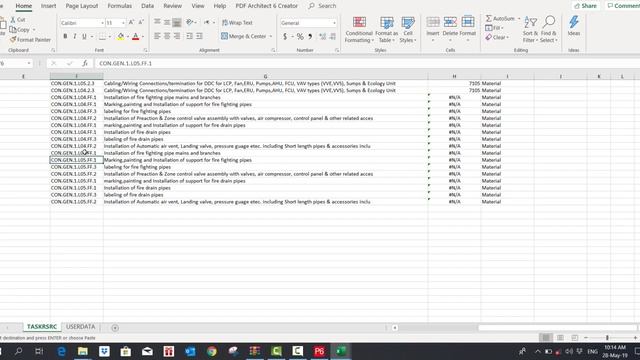Add a new sheet

pos(115,327)
